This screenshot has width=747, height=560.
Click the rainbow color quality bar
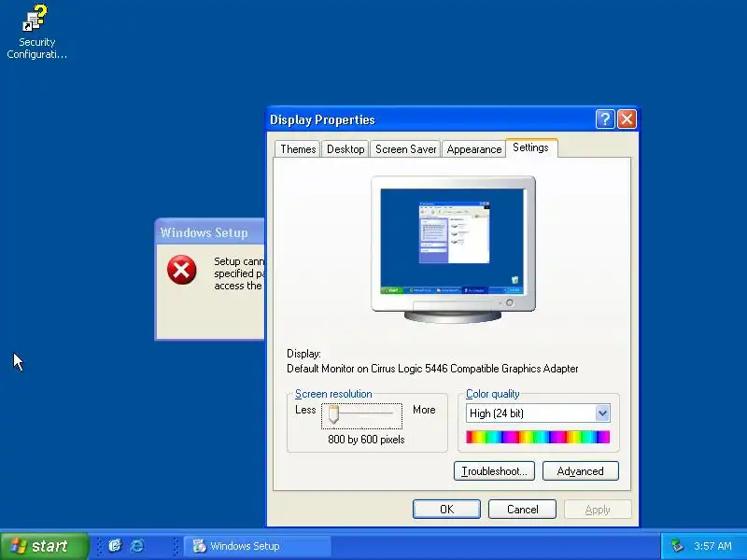[x=538, y=437]
